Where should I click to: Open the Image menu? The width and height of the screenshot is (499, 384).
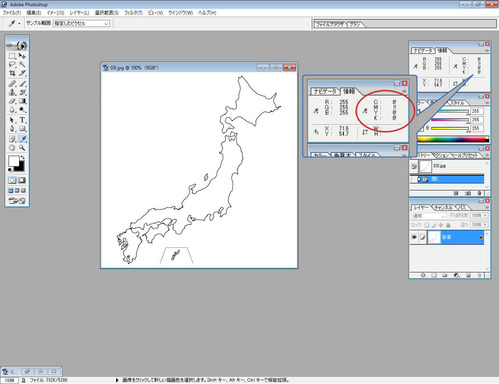coord(55,13)
